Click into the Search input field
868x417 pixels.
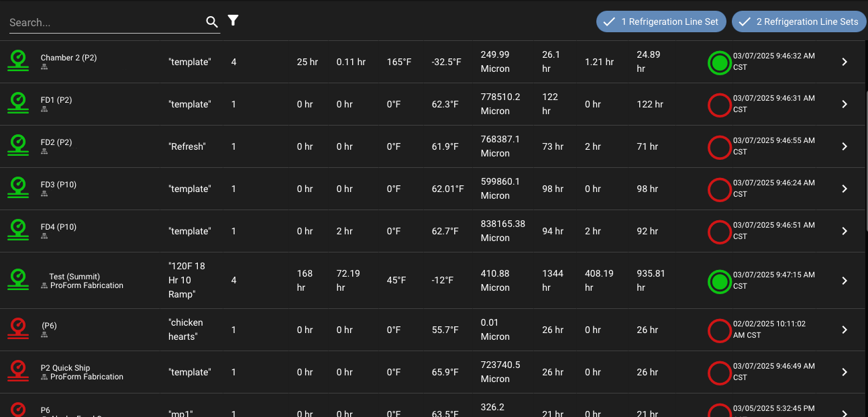104,22
